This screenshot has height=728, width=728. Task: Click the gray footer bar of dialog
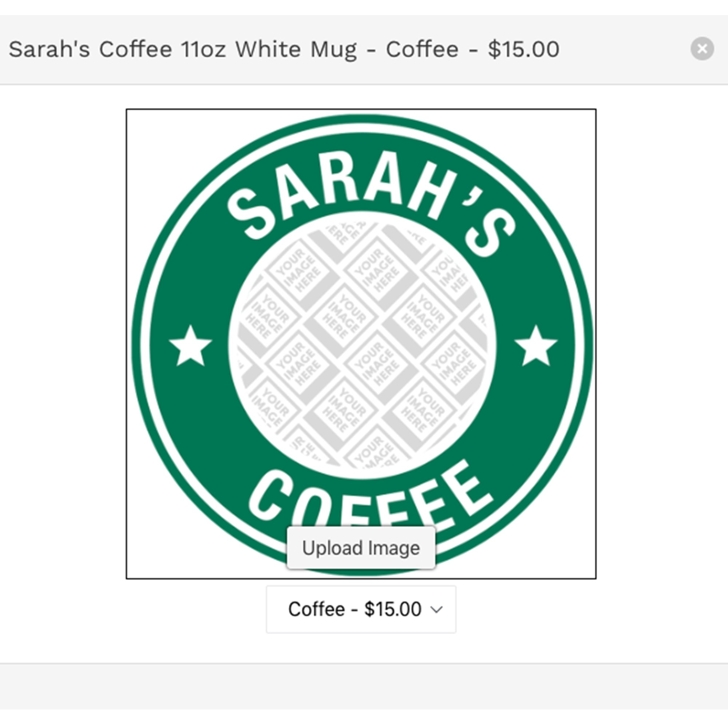pyautogui.click(x=364, y=687)
